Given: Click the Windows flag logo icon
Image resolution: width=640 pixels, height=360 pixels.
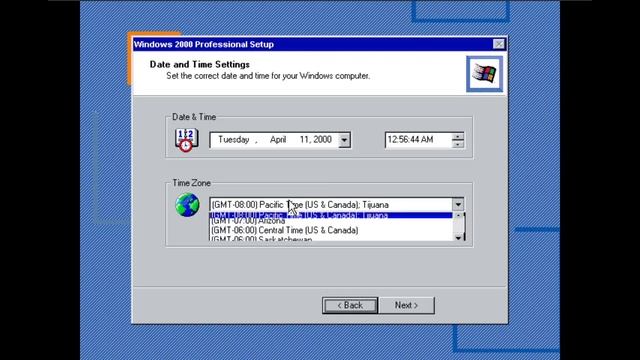Looking at the screenshot, I should coord(484,74).
